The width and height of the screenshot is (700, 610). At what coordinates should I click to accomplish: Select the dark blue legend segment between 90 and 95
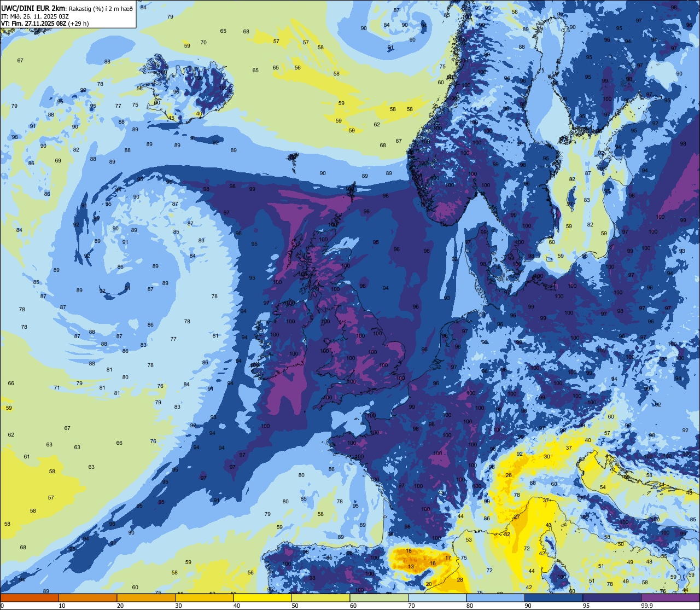(x=553, y=597)
